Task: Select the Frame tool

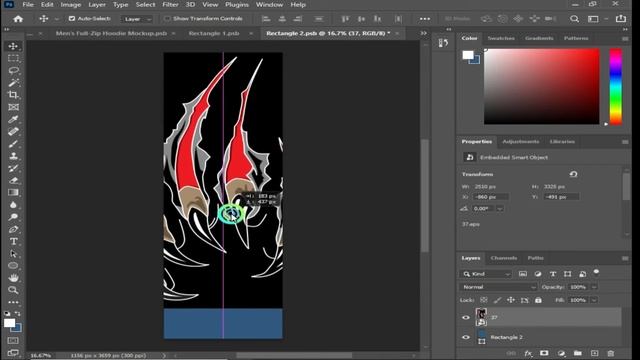Action: 13,107
